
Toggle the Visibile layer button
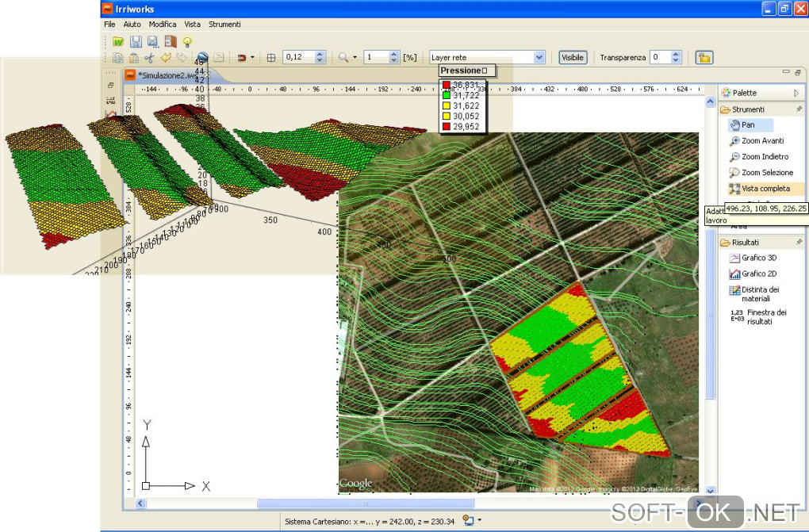pos(572,57)
